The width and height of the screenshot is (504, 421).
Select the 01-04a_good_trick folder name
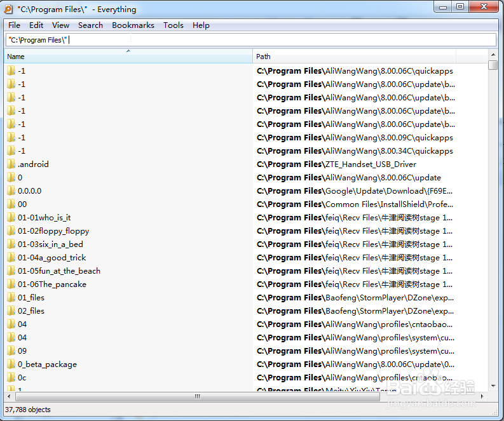(x=51, y=258)
